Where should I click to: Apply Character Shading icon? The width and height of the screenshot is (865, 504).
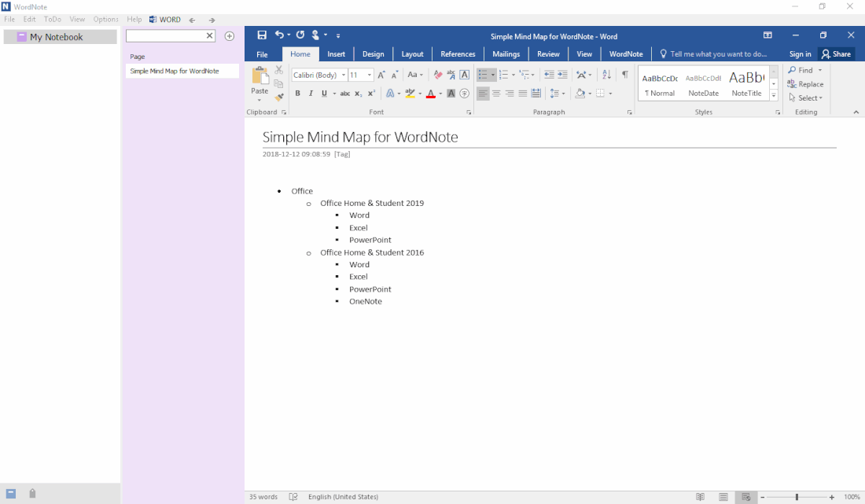point(451,94)
